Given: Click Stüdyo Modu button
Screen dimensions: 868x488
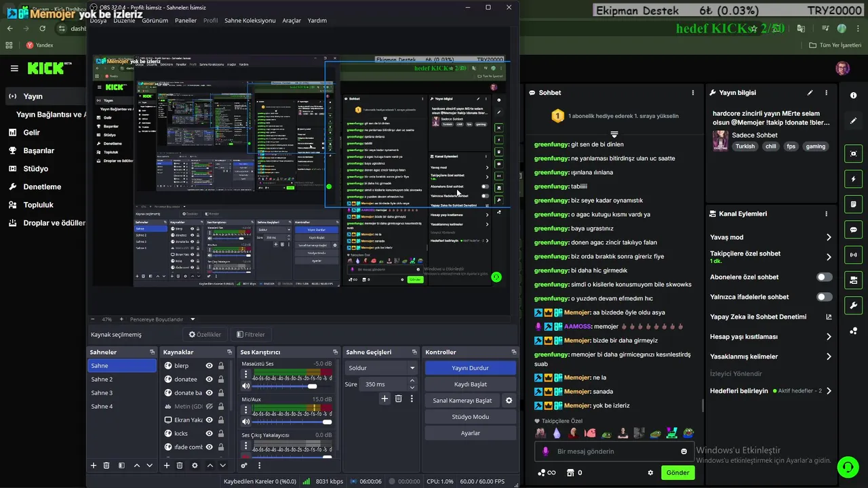Looking at the screenshot, I should pyautogui.click(x=470, y=417).
